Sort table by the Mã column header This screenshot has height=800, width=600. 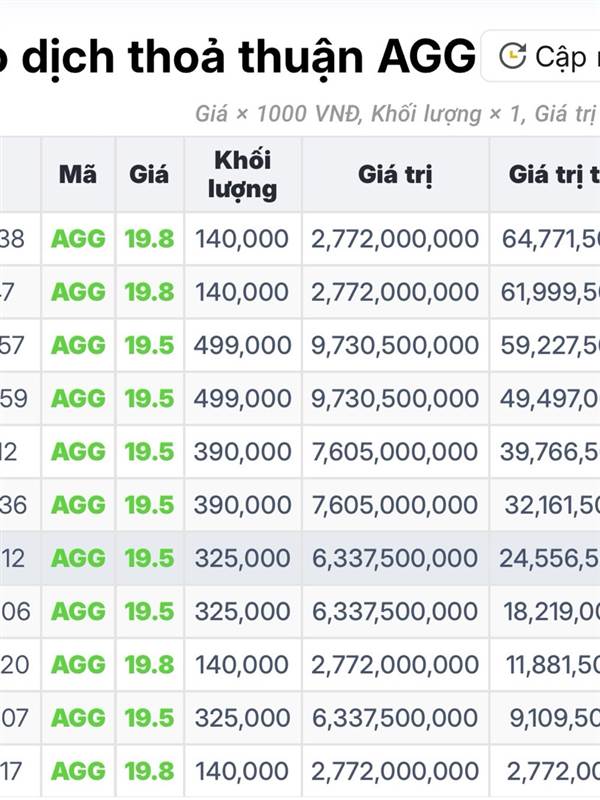pyautogui.click(x=78, y=174)
